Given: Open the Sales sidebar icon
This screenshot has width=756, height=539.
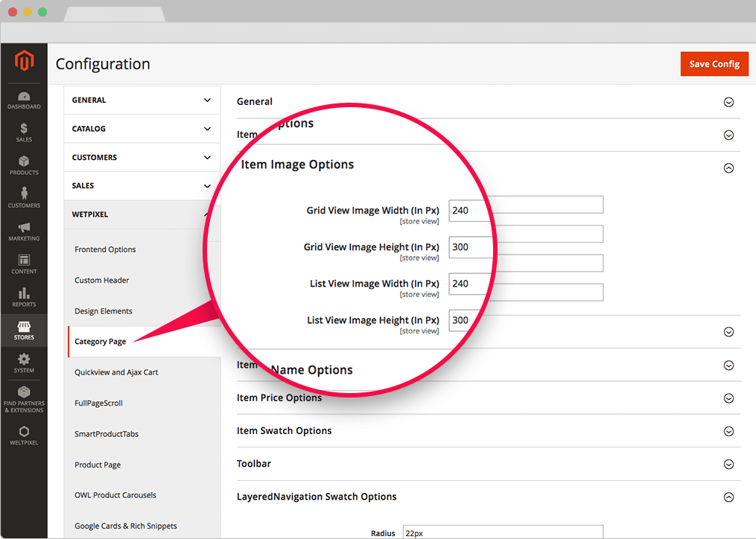Looking at the screenshot, I should tap(24, 133).
